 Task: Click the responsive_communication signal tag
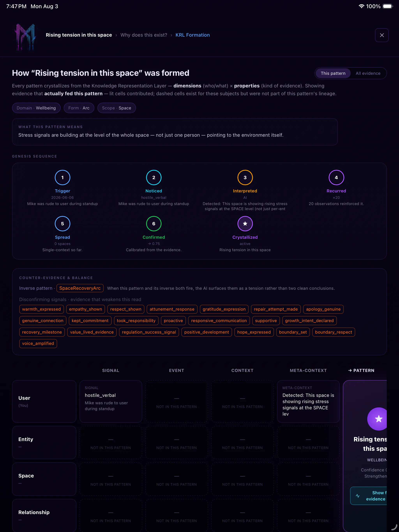(x=219, y=321)
